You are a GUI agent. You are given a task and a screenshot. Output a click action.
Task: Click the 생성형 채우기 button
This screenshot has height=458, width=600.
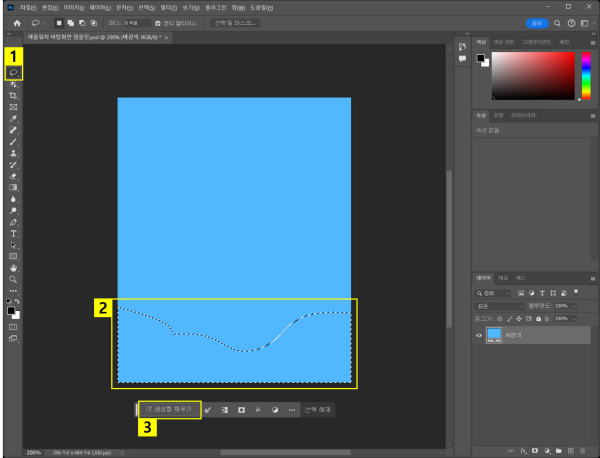pos(169,409)
